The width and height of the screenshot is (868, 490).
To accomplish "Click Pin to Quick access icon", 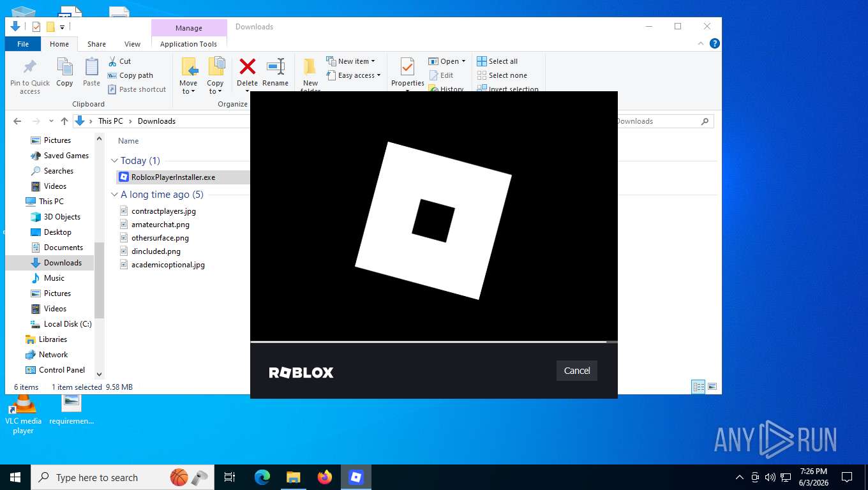I will (x=29, y=77).
